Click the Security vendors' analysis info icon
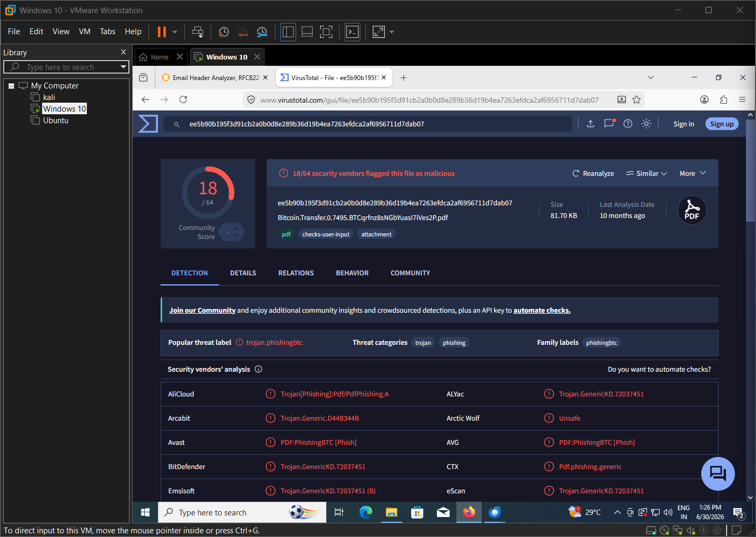756x537 pixels. 258,369
